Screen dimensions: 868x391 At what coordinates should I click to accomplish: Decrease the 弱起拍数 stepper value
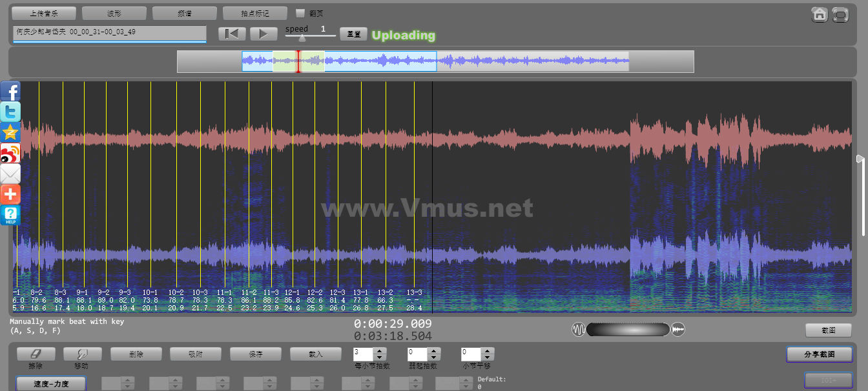[x=433, y=357]
